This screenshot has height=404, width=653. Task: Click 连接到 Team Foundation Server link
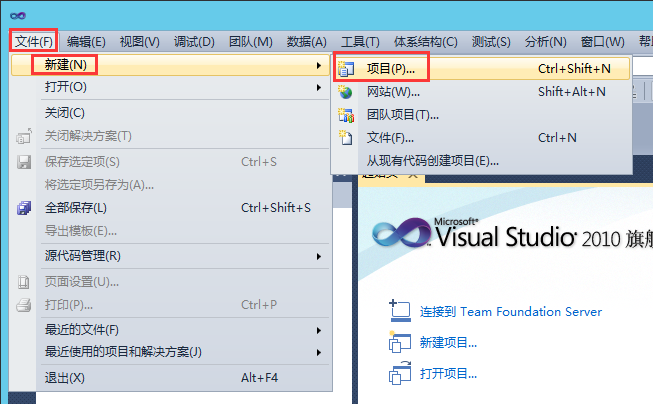pos(511,312)
